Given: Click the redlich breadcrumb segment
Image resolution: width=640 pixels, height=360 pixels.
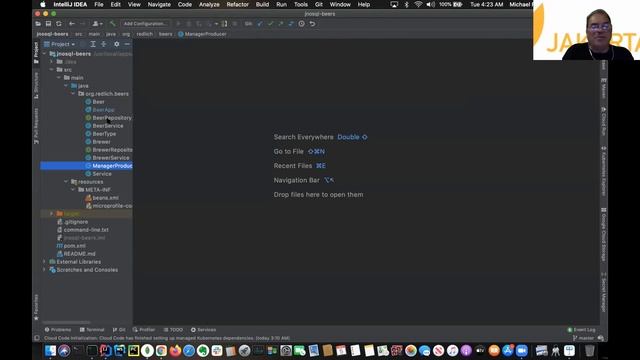Looking at the screenshot, I should coord(144,34).
